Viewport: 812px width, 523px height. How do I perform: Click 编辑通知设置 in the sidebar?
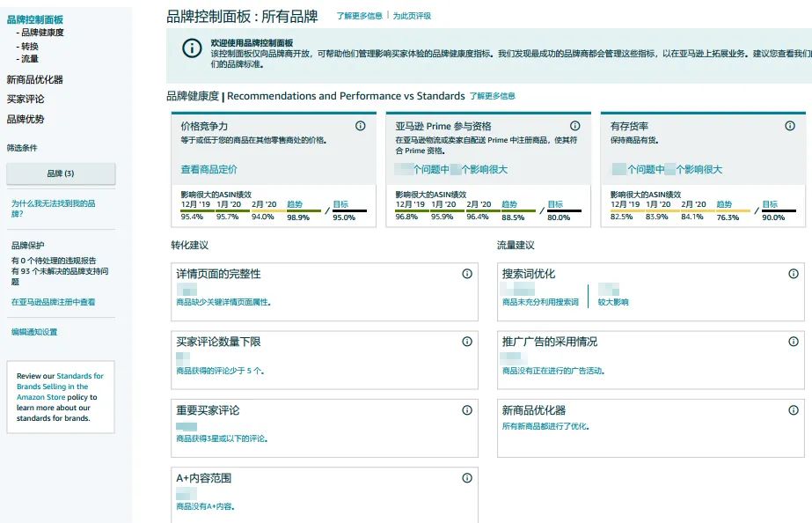click(33, 331)
